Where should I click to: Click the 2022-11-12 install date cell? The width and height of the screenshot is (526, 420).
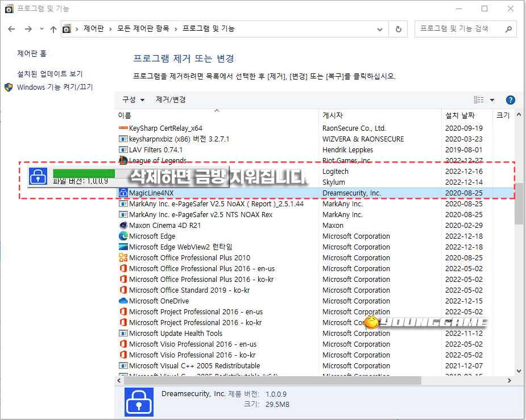tap(463, 333)
